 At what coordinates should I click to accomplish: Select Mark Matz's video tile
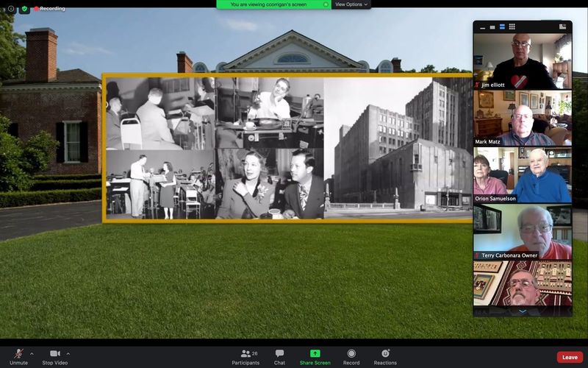point(523,118)
